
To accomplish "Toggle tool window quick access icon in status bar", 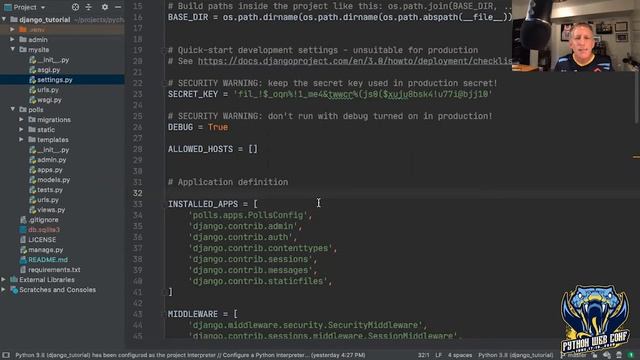I will coord(6,355).
